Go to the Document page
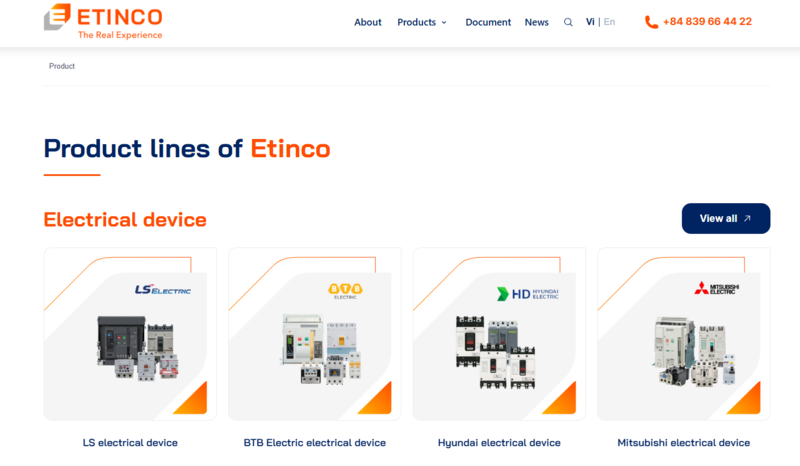 (x=488, y=22)
